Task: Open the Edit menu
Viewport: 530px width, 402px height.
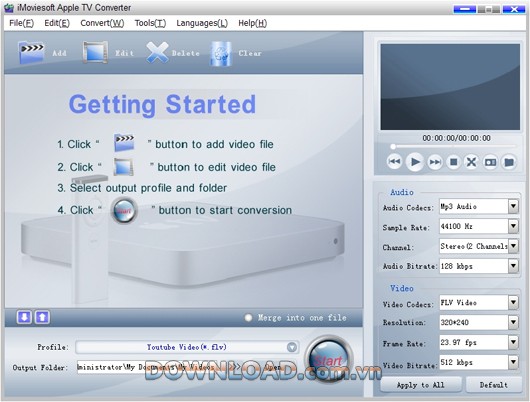Action: (x=57, y=23)
